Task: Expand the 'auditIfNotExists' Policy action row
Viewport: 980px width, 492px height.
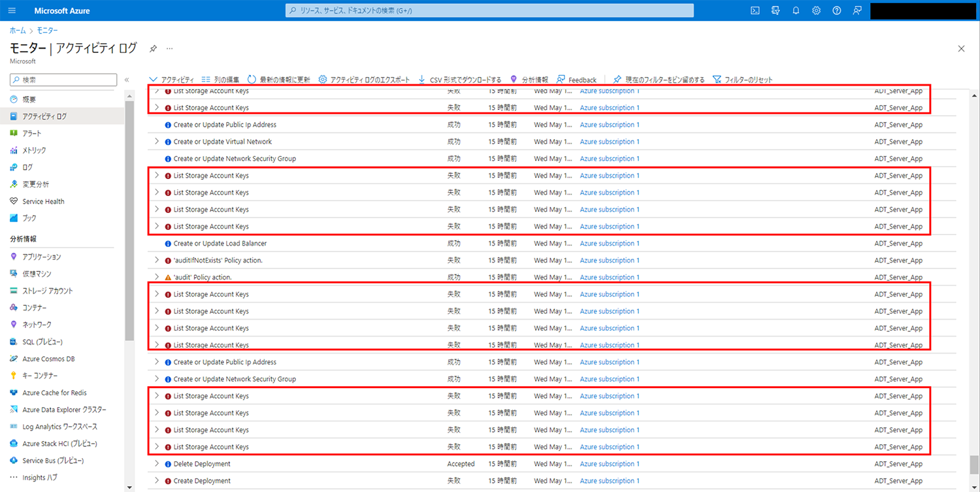Action: [x=157, y=261]
